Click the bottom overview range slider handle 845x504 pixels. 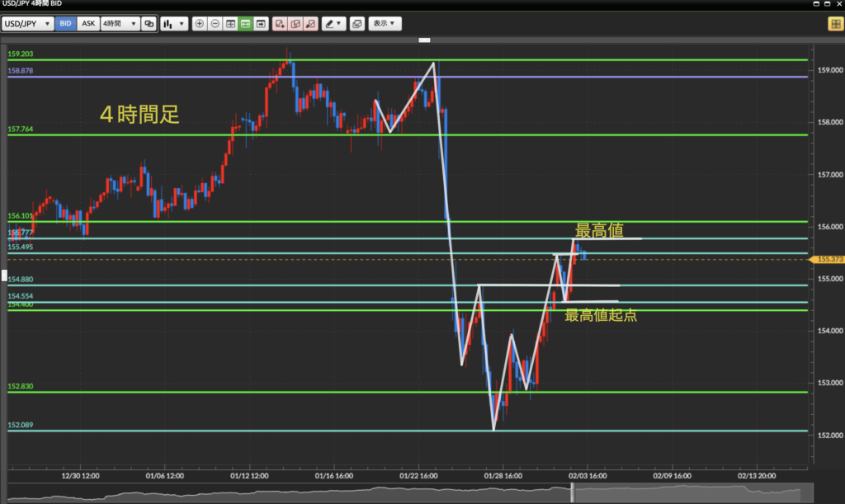(x=572, y=492)
